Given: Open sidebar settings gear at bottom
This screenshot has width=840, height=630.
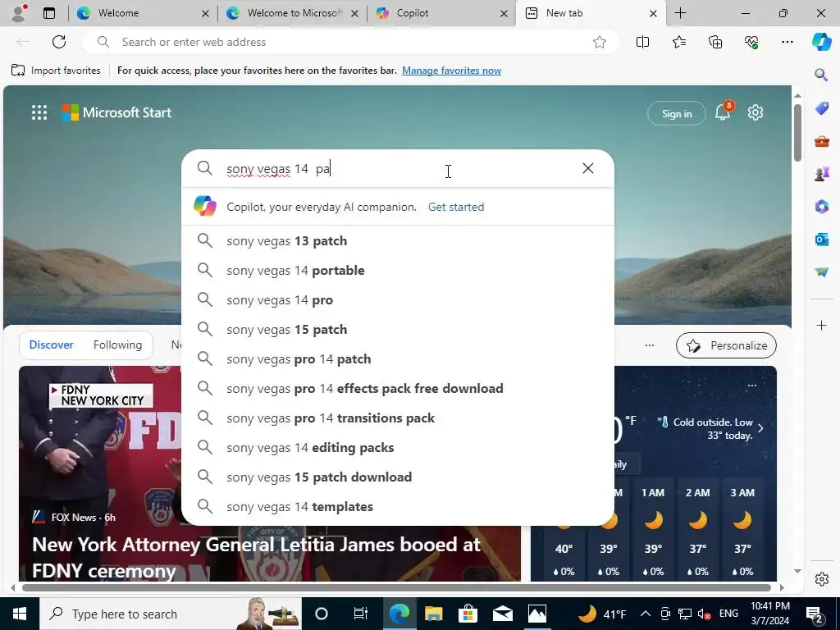Looking at the screenshot, I should (821, 579).
